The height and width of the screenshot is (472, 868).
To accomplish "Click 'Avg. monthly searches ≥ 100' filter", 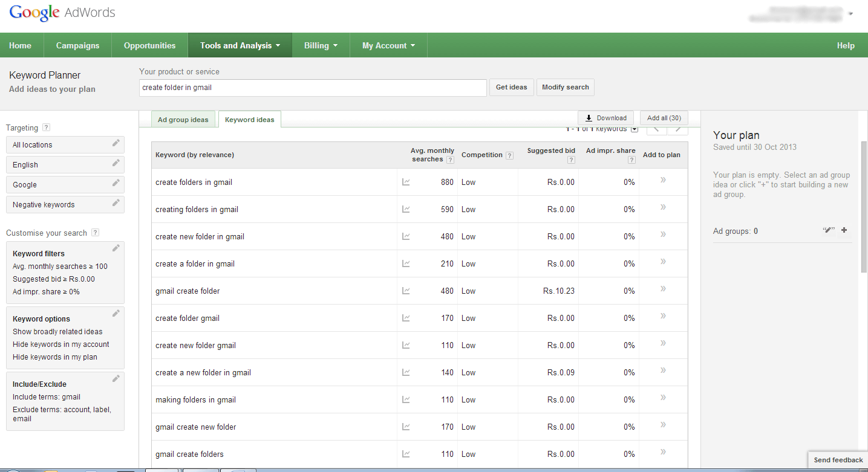I will [x=60, y=267].
